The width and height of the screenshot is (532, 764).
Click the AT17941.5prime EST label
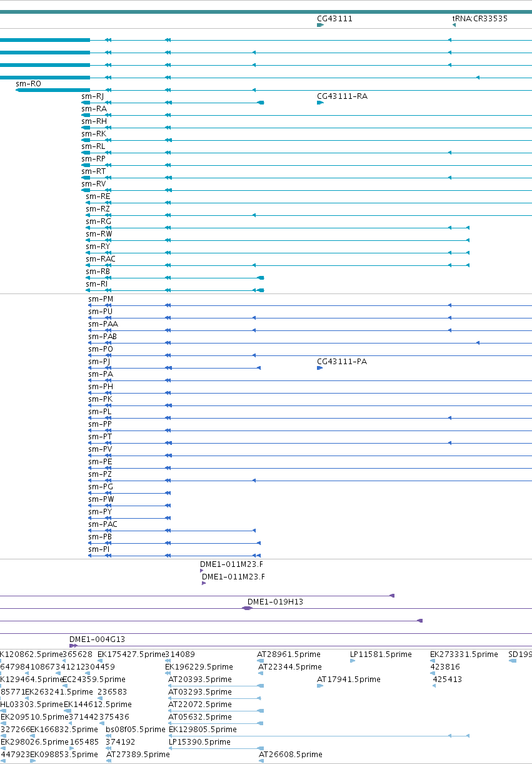point(349,680)
